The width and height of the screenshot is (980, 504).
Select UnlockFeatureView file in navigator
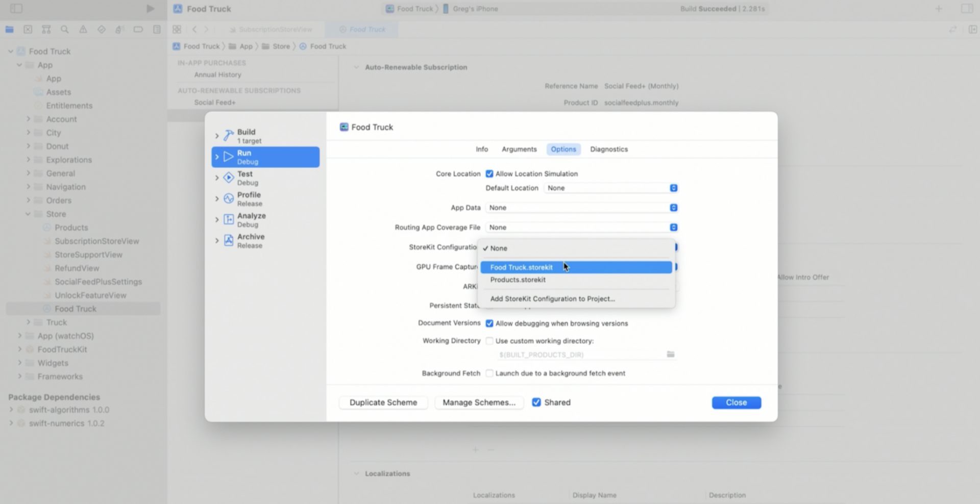90,295
